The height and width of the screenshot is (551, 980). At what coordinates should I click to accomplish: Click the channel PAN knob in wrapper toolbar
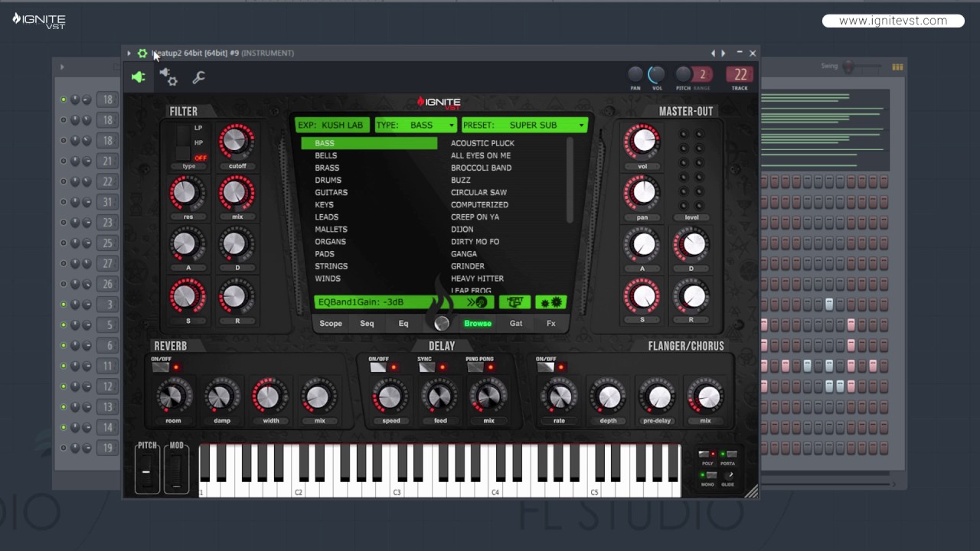pyautogui.click(x=635, y=74)
